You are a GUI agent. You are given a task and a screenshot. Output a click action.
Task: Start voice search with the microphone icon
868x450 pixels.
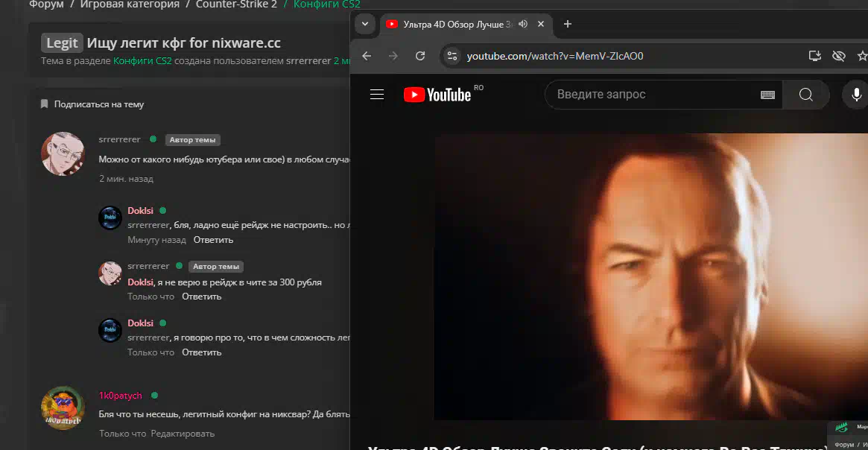pyautogui.click(x=856, y=95)
